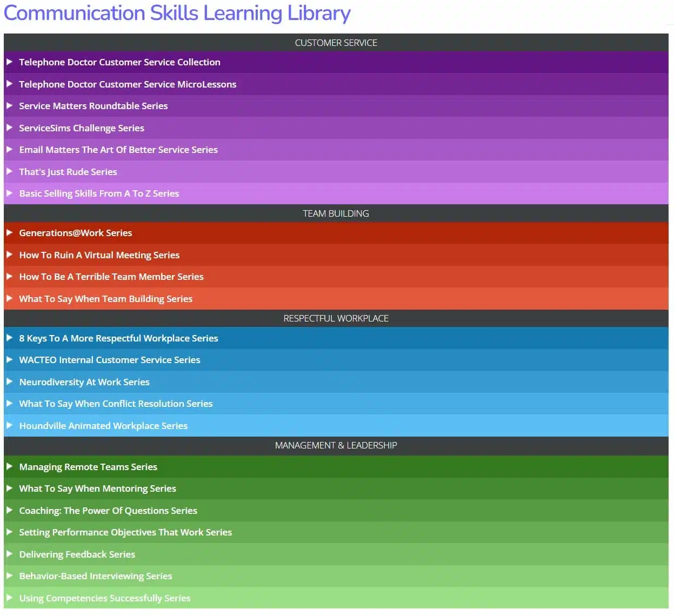Select the Managing Remote Teams Series title
This screenshot has width=674, height=616.
[88, 467]
